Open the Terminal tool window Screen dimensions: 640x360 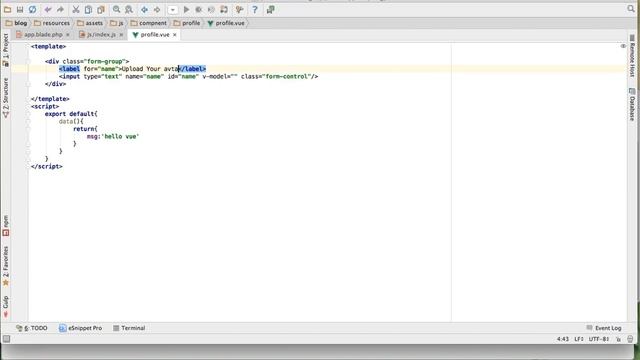coord(129,328)
